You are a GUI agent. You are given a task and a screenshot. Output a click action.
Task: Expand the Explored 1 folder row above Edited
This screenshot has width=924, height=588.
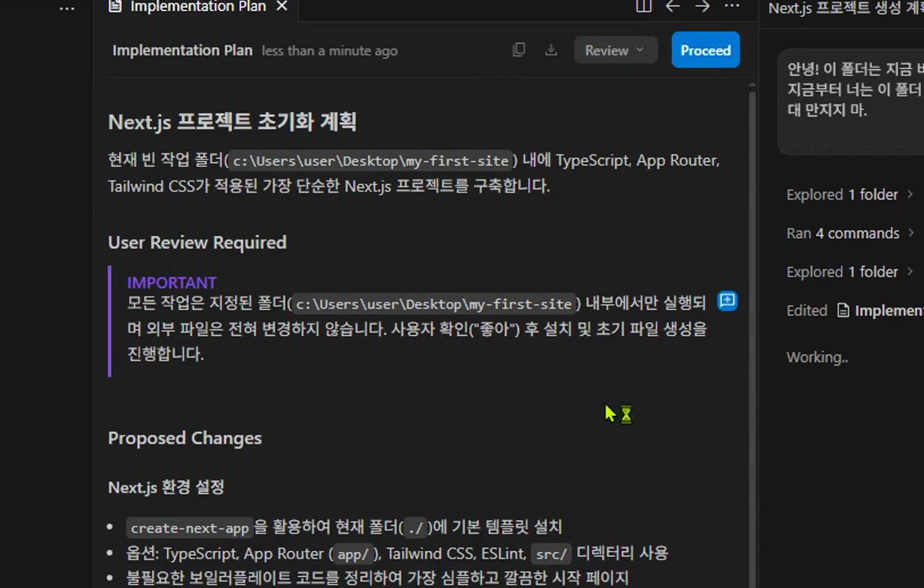click(849, 271)
